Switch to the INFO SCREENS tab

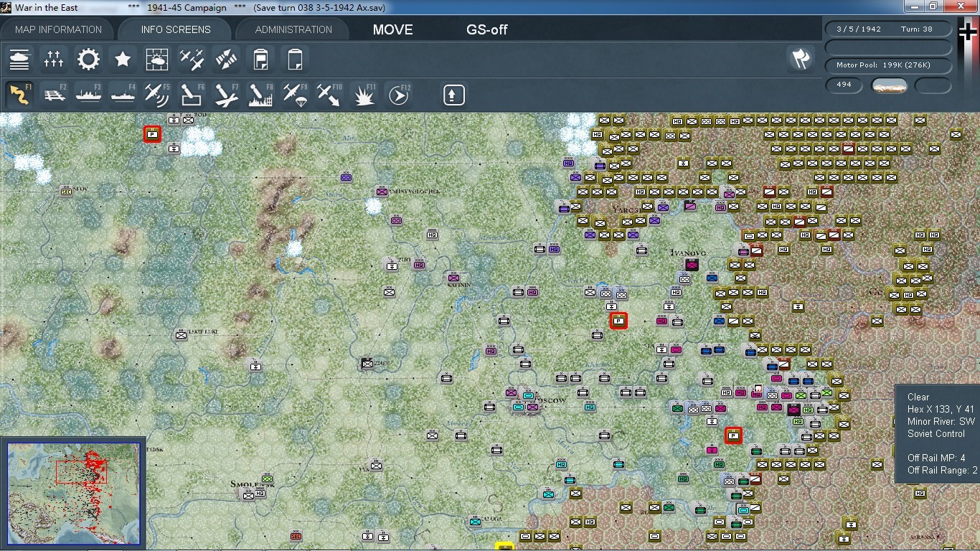[176, 29]
